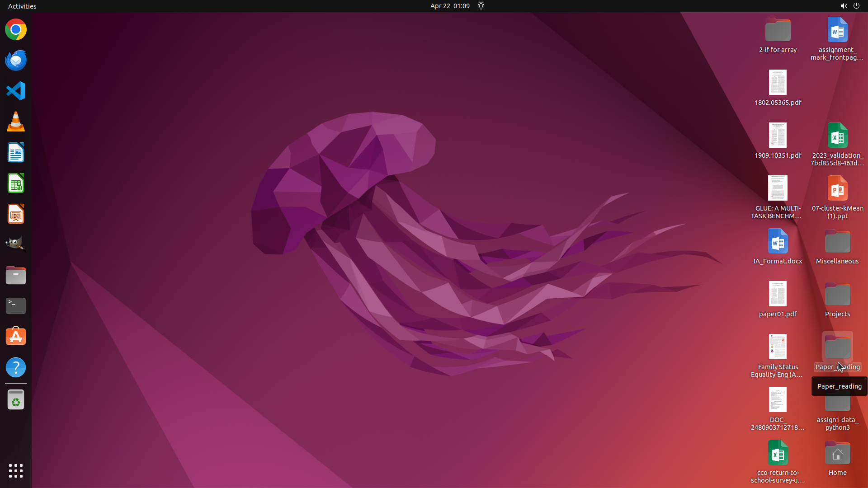
Task: Start VLC media player
Action: tap(16, 122)
